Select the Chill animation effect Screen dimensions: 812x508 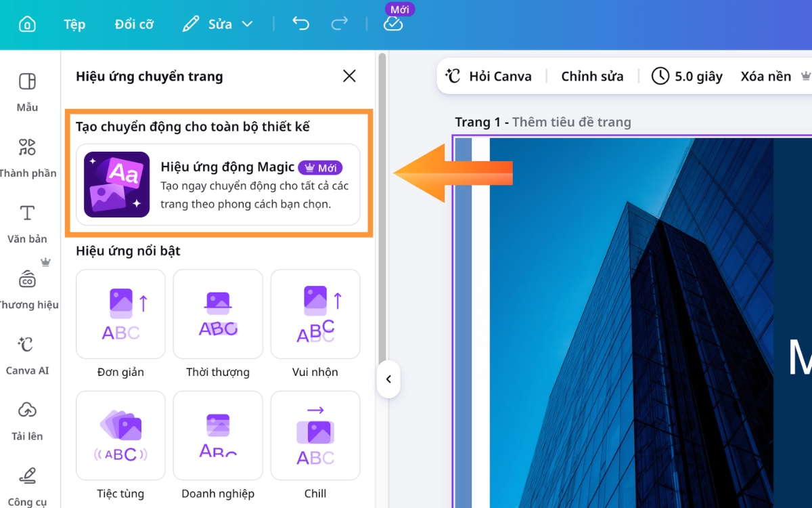coord(315,436)
